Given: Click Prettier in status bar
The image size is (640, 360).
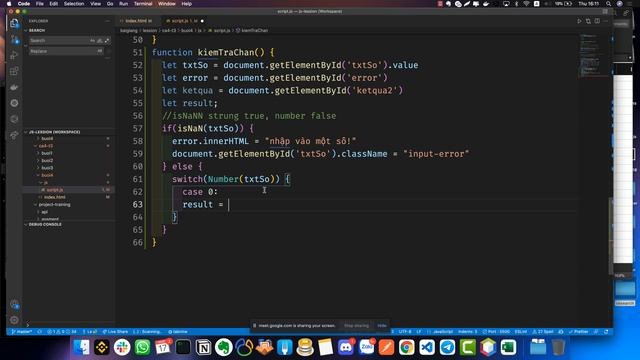Looking at the screenshot, I should tap(578, 332).
